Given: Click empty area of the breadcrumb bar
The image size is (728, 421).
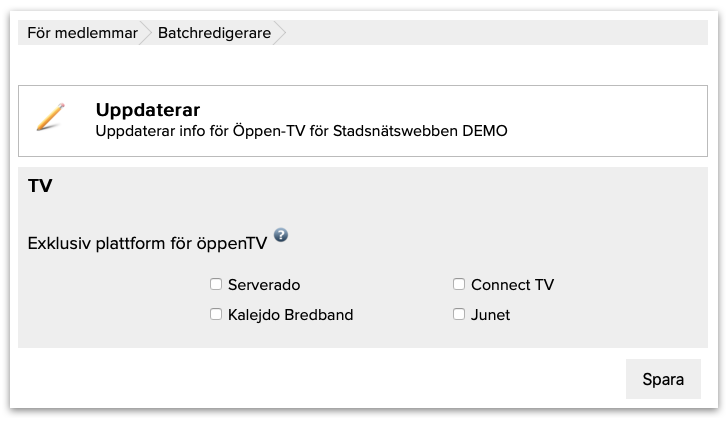Looking at the screenshot, I should [500, 33].
